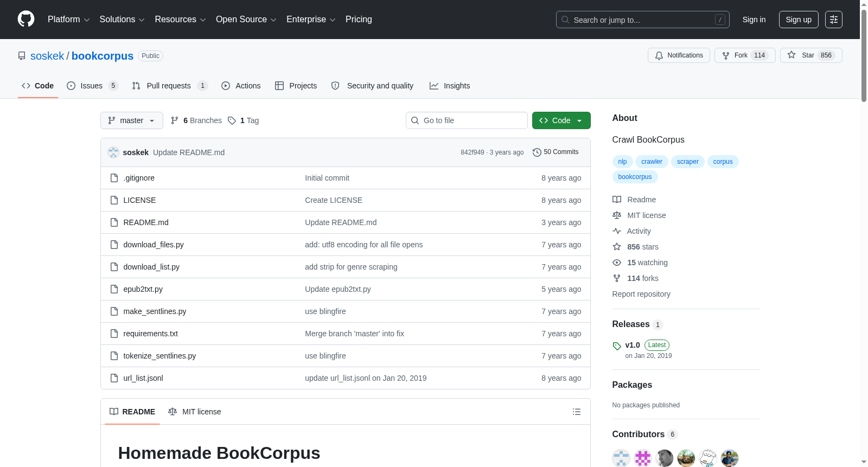Click the last contributor avatar

(x=730, y=458)
